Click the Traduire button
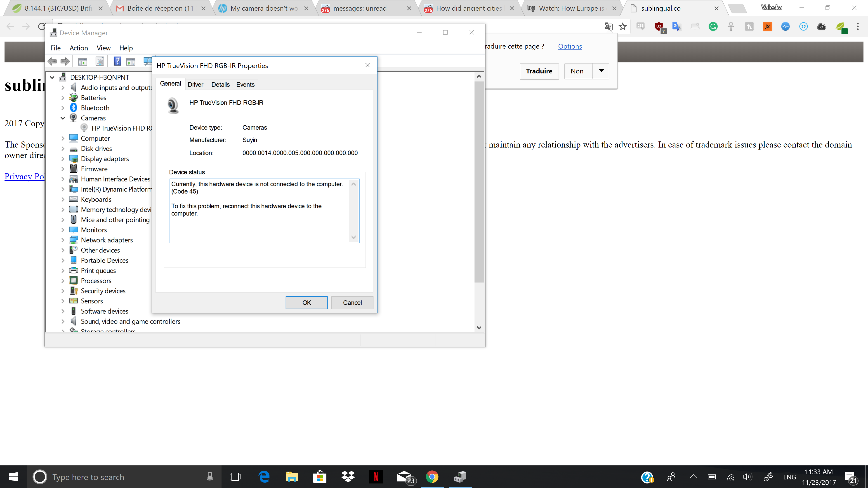 coord(539,71)
